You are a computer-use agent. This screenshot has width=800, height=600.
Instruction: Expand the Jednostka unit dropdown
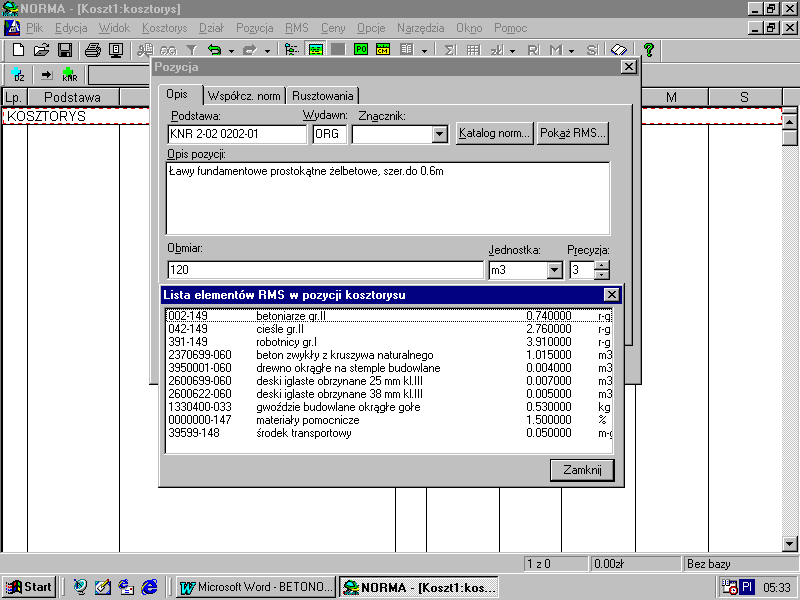555,270
